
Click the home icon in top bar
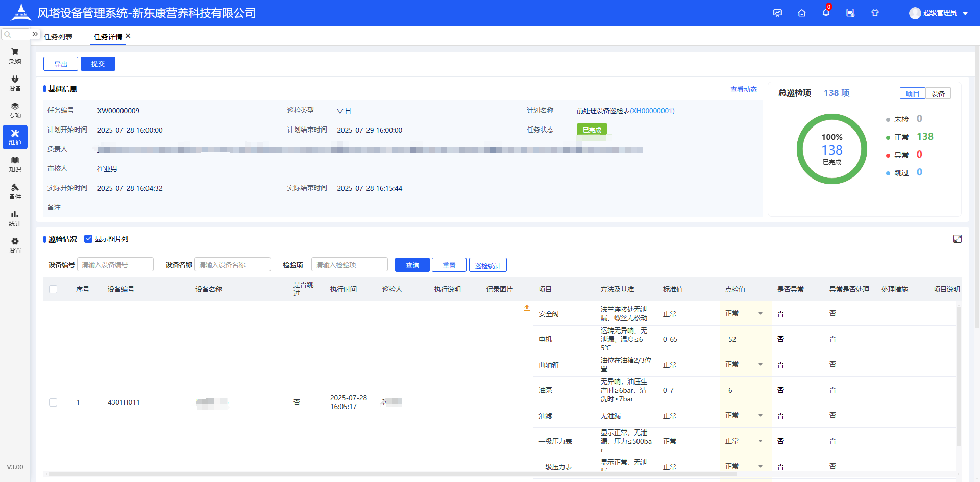point(801,13)
